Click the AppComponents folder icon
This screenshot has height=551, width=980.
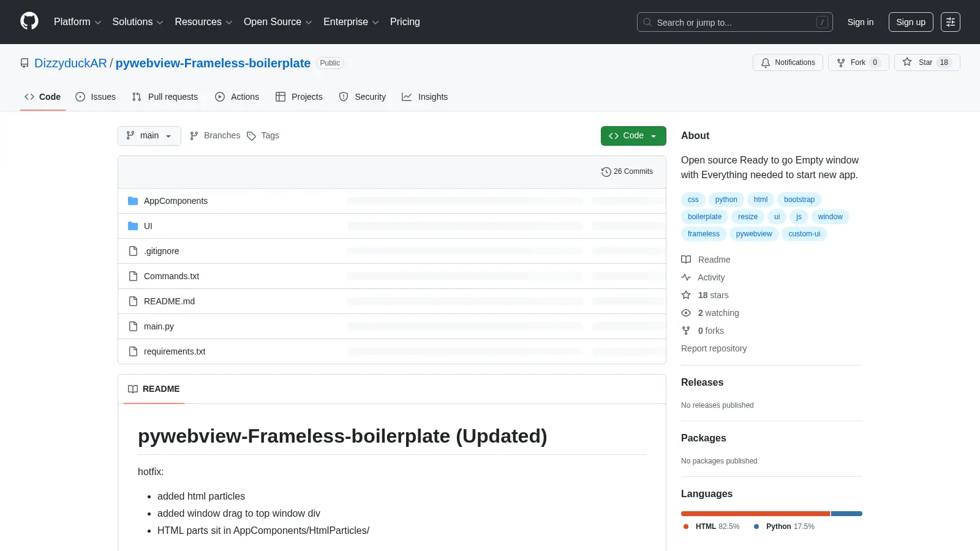pos(133,201)
